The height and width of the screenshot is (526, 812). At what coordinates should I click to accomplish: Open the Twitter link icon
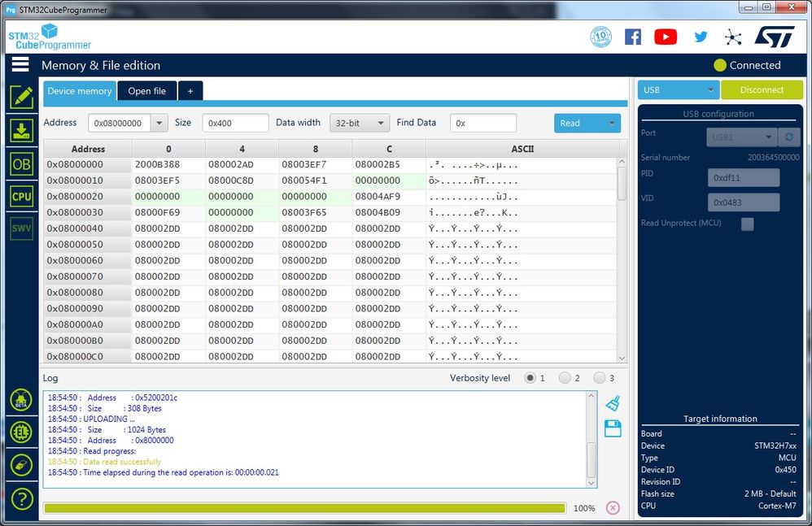pos(701,37)
